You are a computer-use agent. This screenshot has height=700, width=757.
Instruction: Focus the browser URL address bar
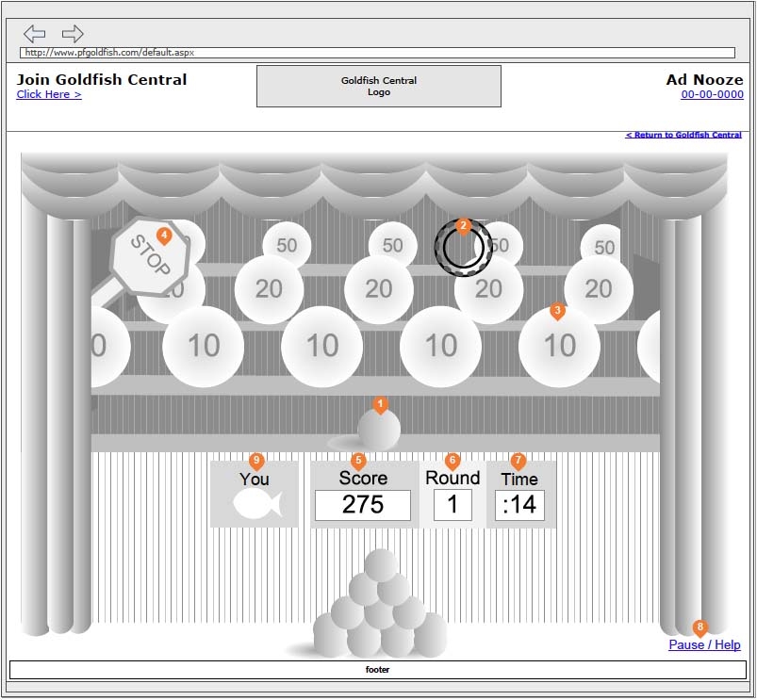tap(377, 53)
